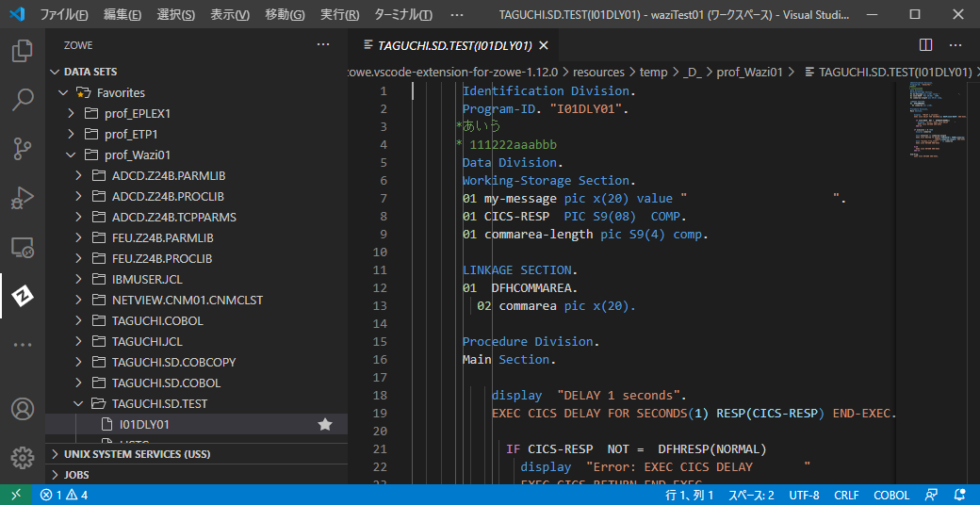Open the 表示(V) menu

pos(230,14)
